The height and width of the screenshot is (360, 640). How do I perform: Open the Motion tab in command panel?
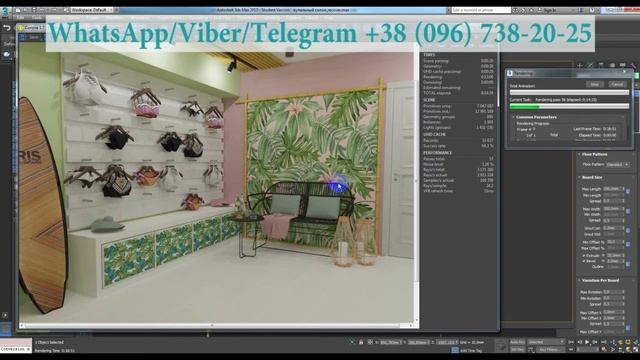[x=612, y=65]
